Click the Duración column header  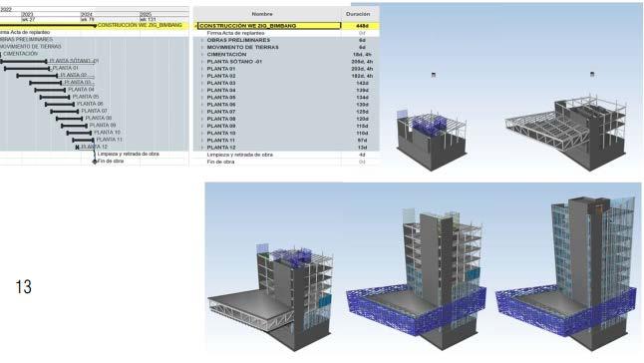(x=358, y=14)
